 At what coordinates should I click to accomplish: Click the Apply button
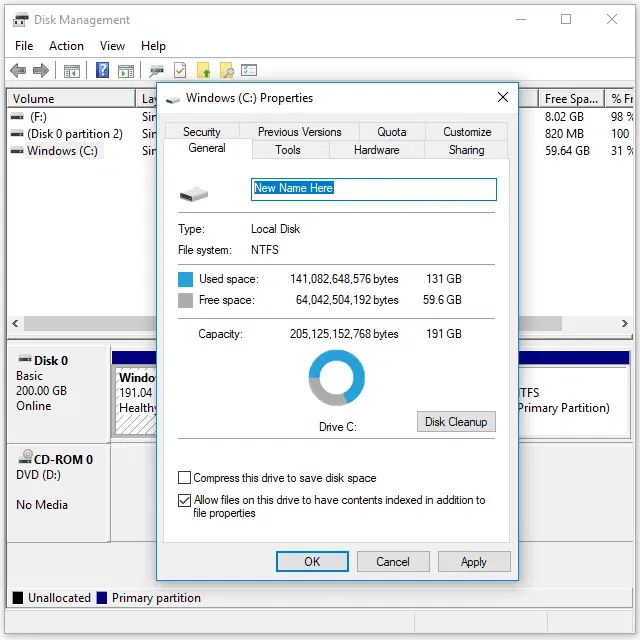click(473, 562)
